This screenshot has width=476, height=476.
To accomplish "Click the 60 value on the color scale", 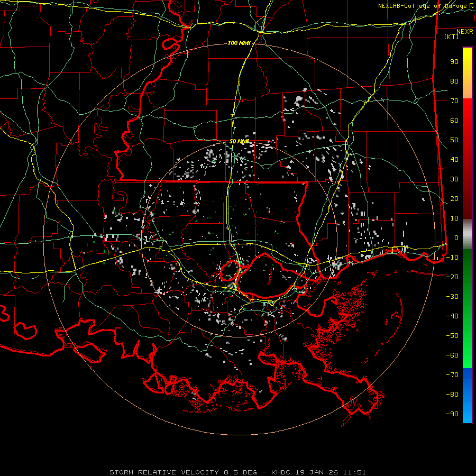I will pyautogui.click(x=454, y=121).
